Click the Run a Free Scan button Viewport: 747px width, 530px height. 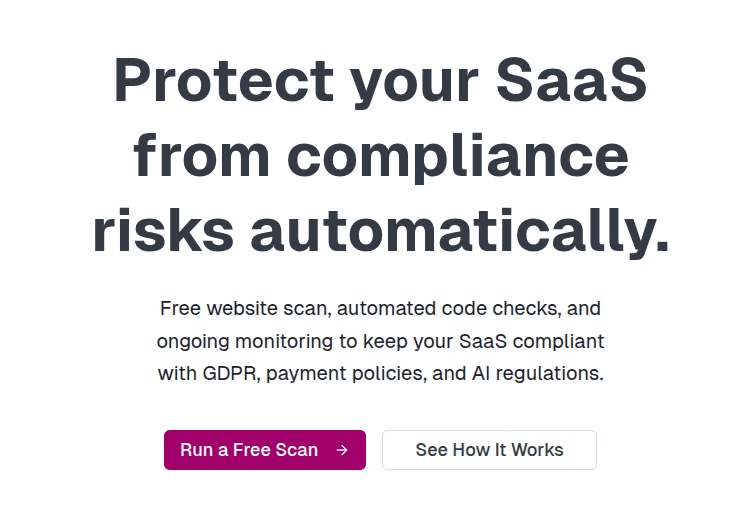tap(264, 450)
